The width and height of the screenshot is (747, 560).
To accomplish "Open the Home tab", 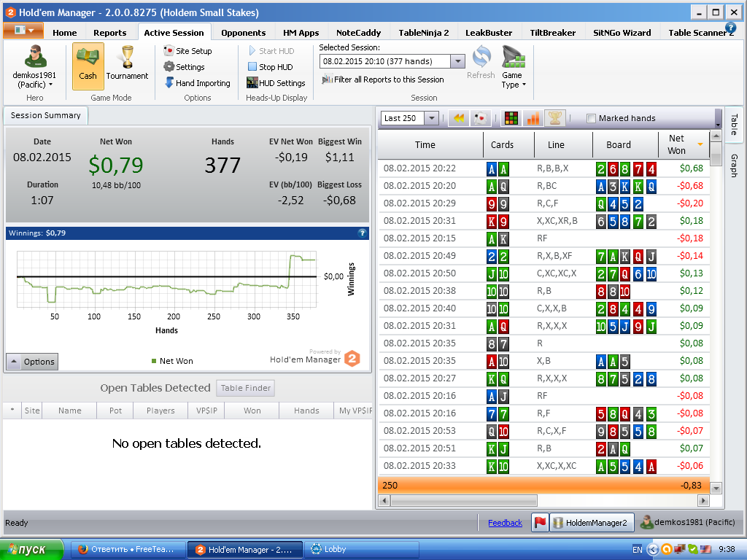I will click(65, 32).
